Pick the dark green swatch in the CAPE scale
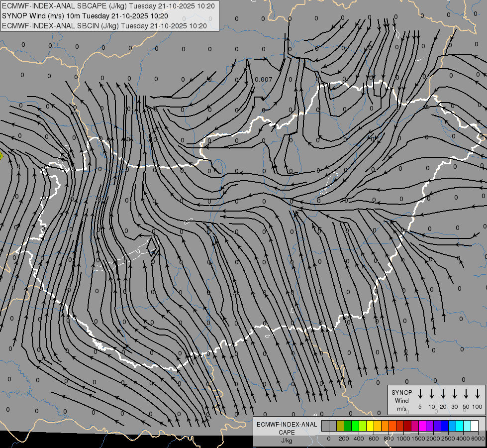The height and width of the screenshot is (448, 487). pos(348,426)
